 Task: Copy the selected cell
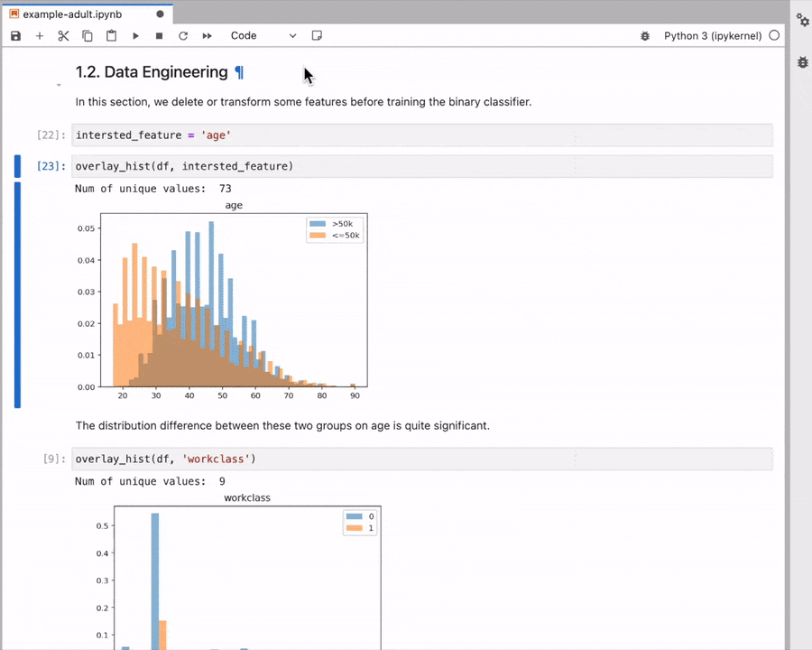(x=87, y=36)
